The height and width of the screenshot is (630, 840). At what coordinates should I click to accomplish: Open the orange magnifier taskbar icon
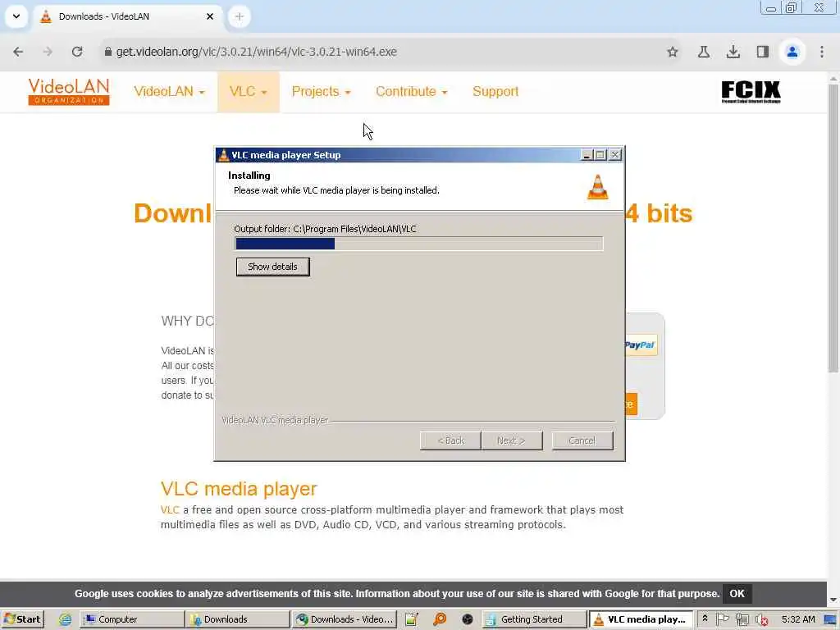[x=440, y=619]
